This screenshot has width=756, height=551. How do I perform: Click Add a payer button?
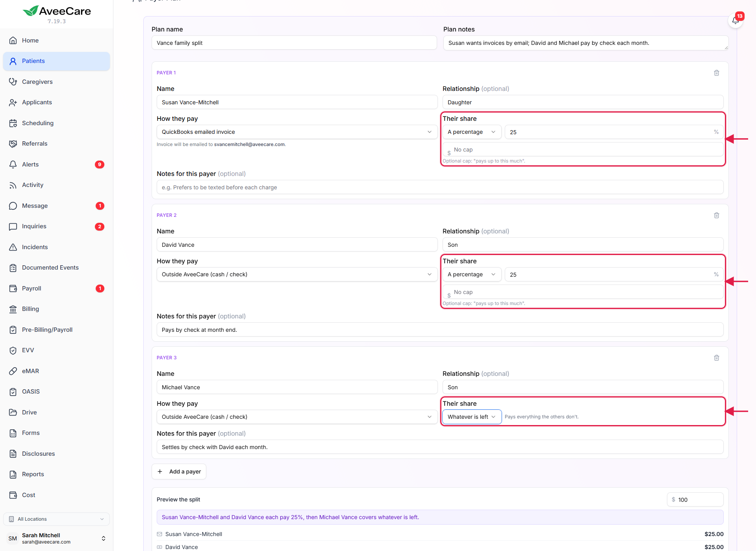179,471
